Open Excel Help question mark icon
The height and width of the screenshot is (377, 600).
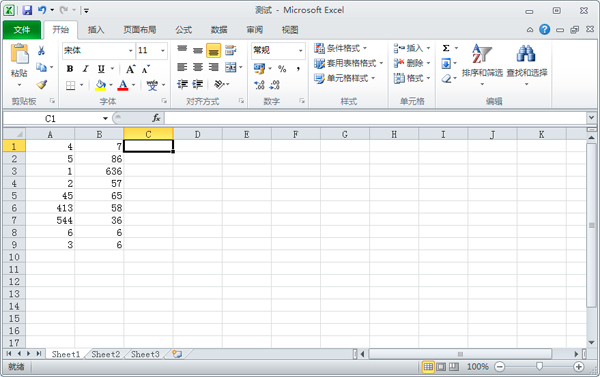[545, 29]
